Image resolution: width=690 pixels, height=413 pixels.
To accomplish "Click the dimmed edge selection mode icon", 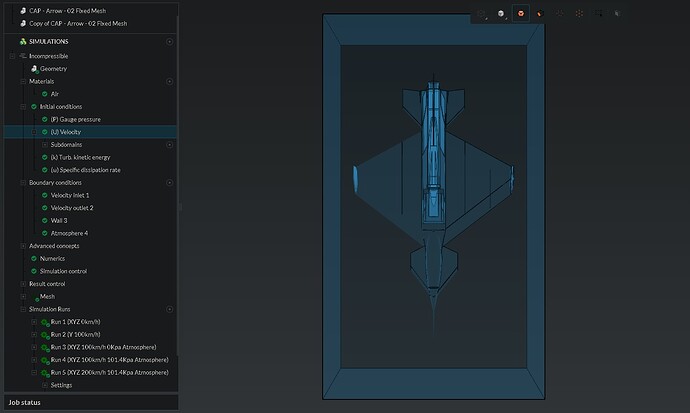I will point(560,14).
